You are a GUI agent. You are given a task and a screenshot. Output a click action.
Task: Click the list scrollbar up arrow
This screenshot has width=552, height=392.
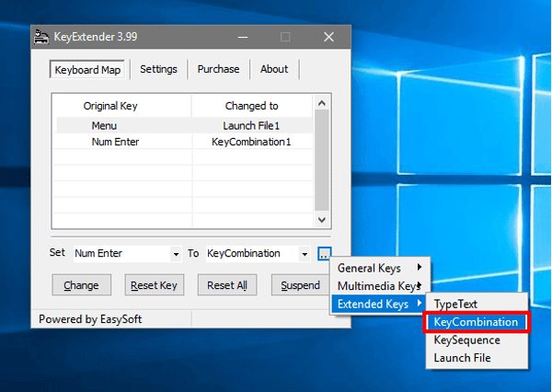[321, 103]
